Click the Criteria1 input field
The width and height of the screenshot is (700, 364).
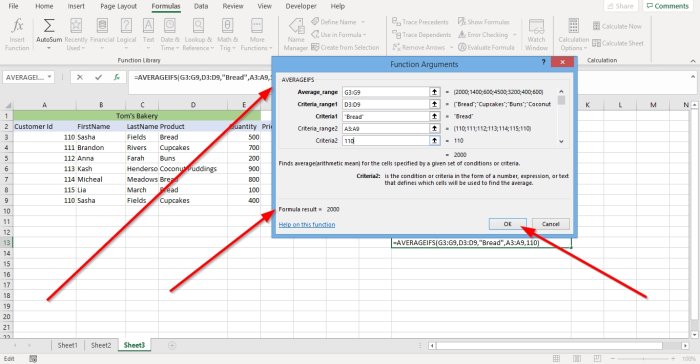(x=386, y=116)
